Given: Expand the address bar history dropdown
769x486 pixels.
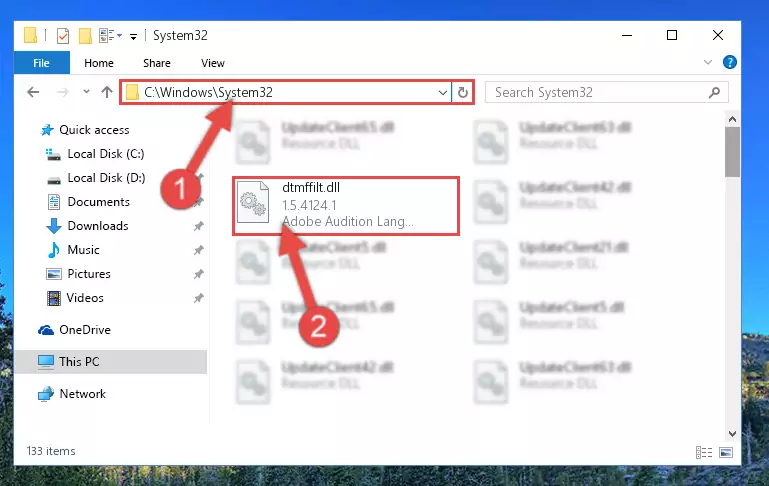Looking at the screenshot, I should [x=442, y=92].
